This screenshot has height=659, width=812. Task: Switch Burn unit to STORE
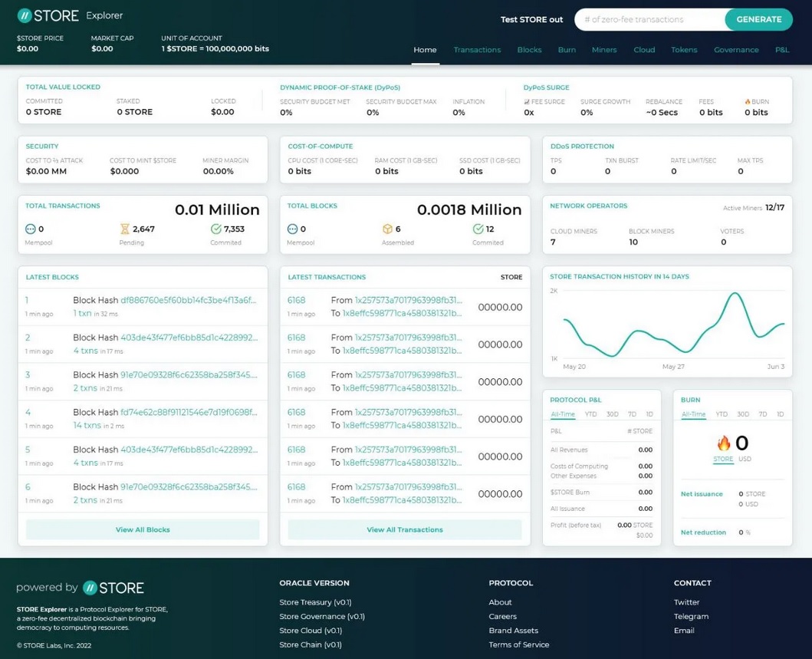[723, 459]
